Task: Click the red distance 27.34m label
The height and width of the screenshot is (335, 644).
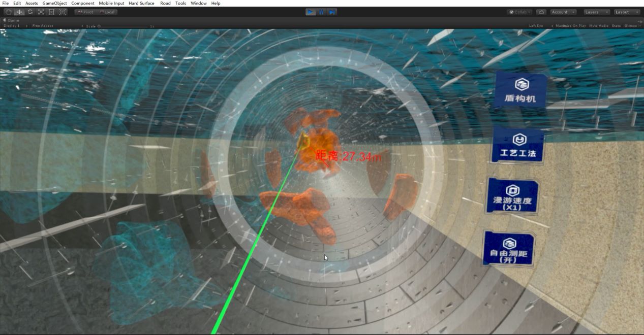Action: [x=348, y=156]
